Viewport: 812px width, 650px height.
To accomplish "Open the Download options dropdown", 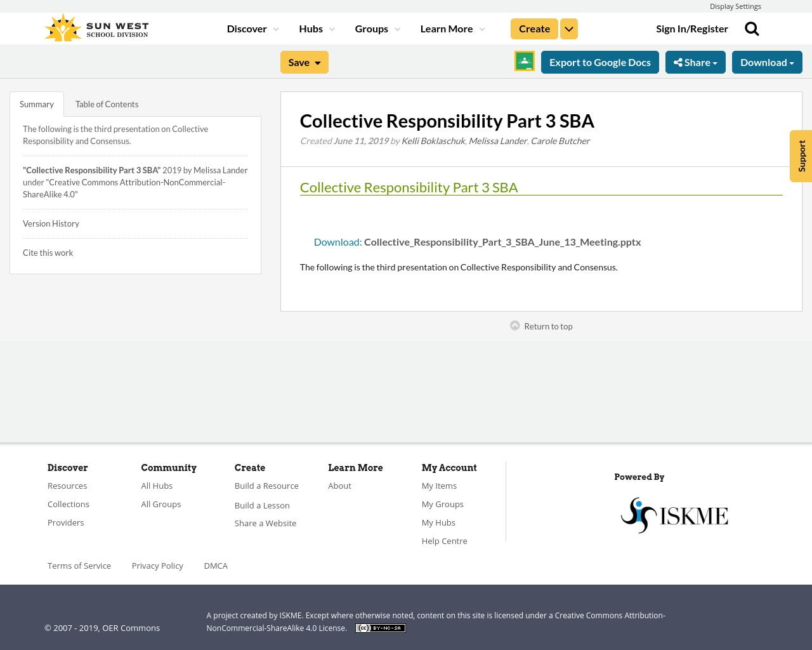I will (x=767, y=62).
